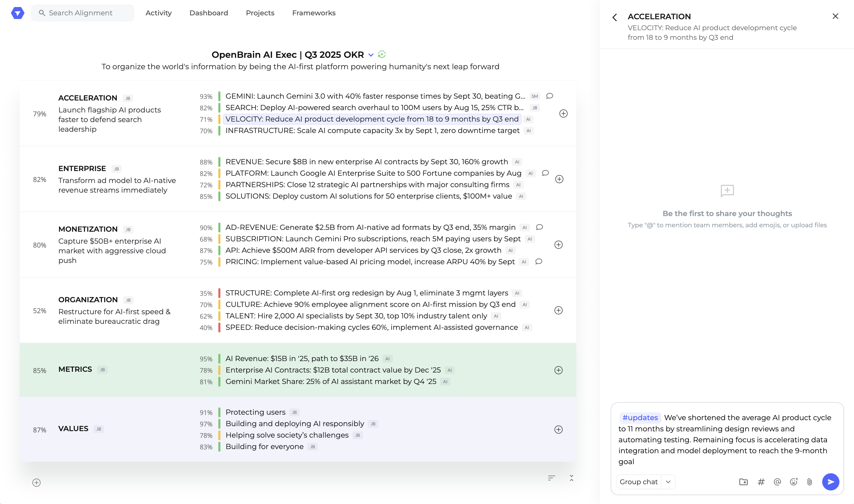
Task: Click the @ mention icon
Action: coord(777,482)
